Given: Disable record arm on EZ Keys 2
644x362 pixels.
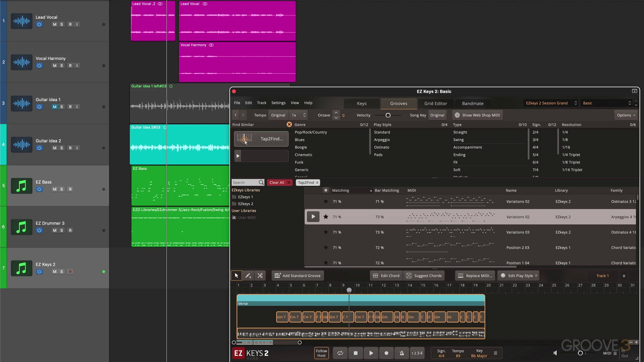Looking at the screenshot, I should pos(70,272).
